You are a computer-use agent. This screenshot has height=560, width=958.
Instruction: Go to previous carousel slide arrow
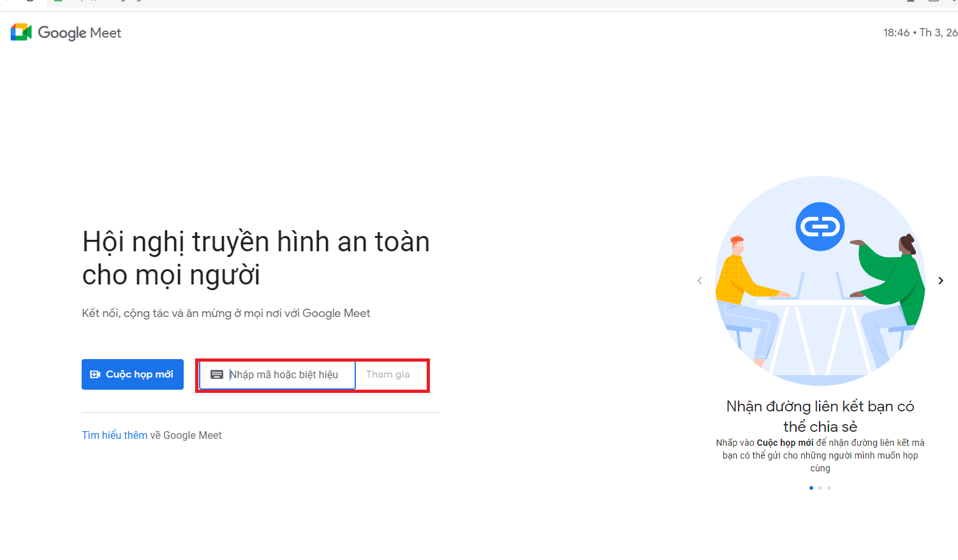pyautogui.click(x=700, y=281)
